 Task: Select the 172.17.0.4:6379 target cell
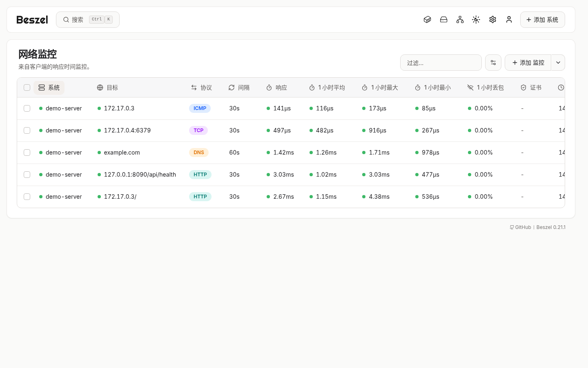coord(127,130)
